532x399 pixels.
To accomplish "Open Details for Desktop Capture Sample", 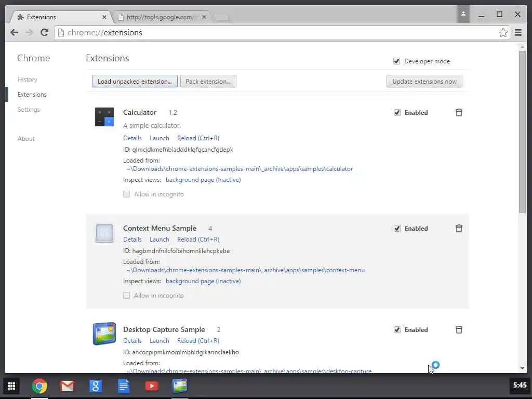I will [x=132, y=341].
